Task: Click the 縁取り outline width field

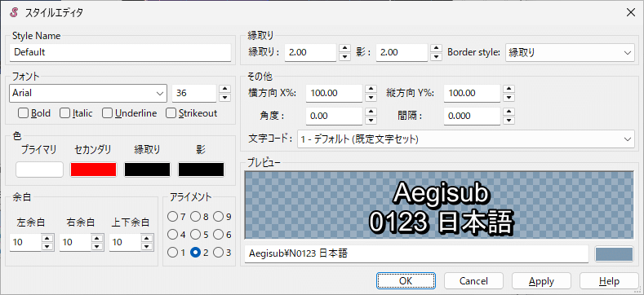Action: 310,52
